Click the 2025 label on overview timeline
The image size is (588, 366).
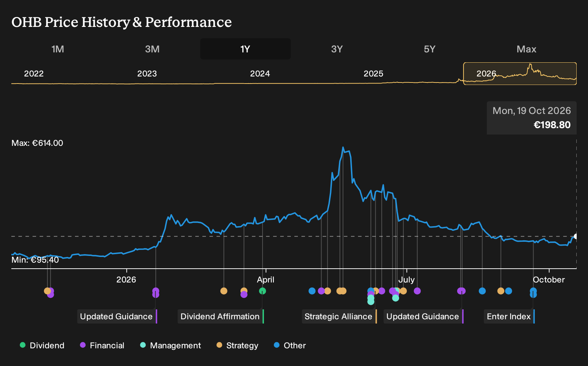click(374, 74)
